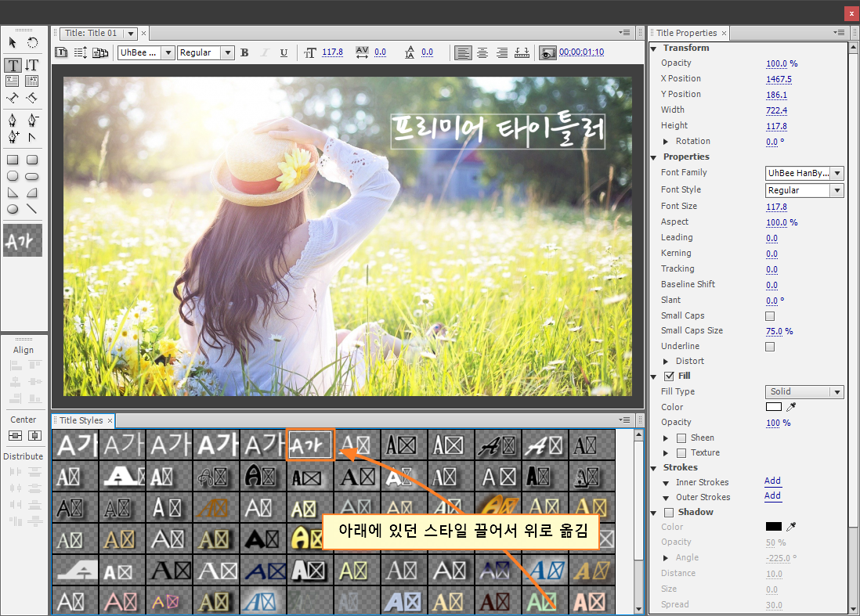Open the Fill Color swatch
The width and height of the screenshot is (860, 616).
coord(773,407)
